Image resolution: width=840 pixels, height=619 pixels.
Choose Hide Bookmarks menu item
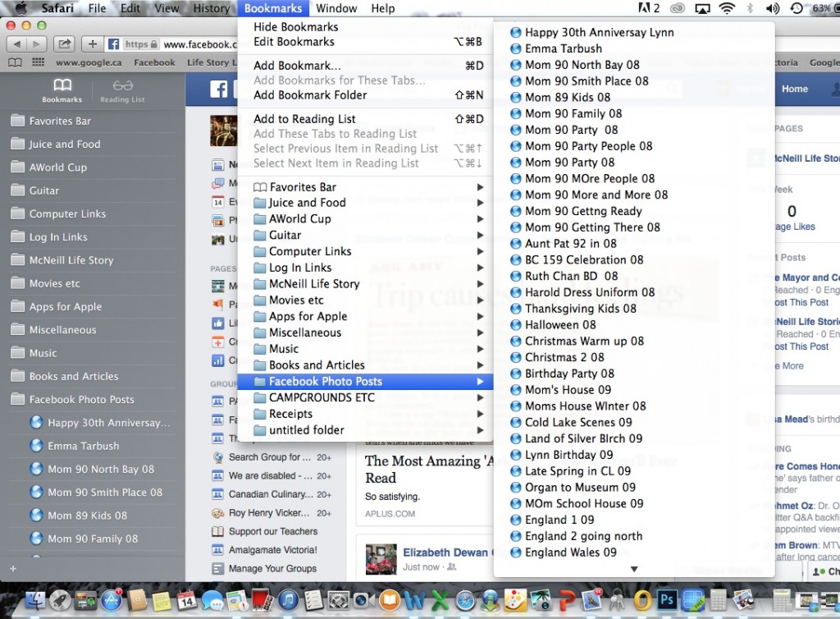(365, 27)
